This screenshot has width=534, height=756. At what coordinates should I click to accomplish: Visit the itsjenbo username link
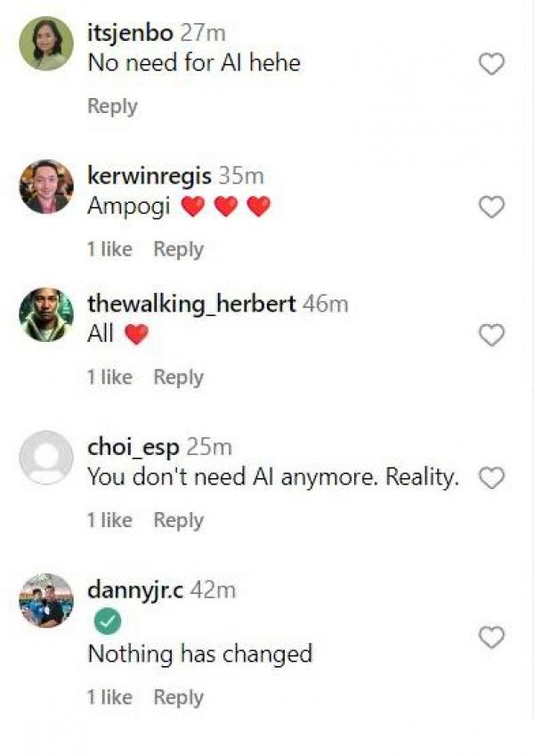(131, 34)
